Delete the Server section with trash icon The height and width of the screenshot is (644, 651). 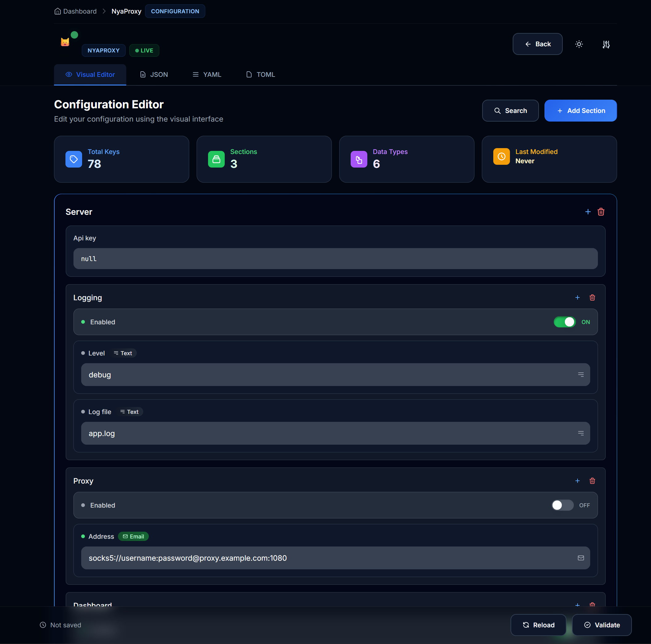[x=601, y=212]
